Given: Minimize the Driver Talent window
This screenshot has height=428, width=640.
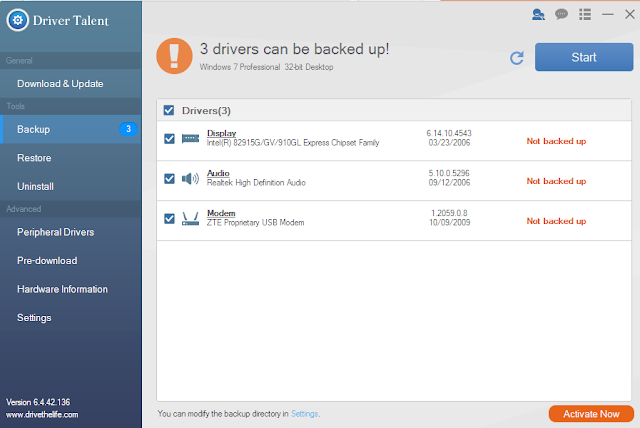Looking at the screenshot, I should click(608, 15).
